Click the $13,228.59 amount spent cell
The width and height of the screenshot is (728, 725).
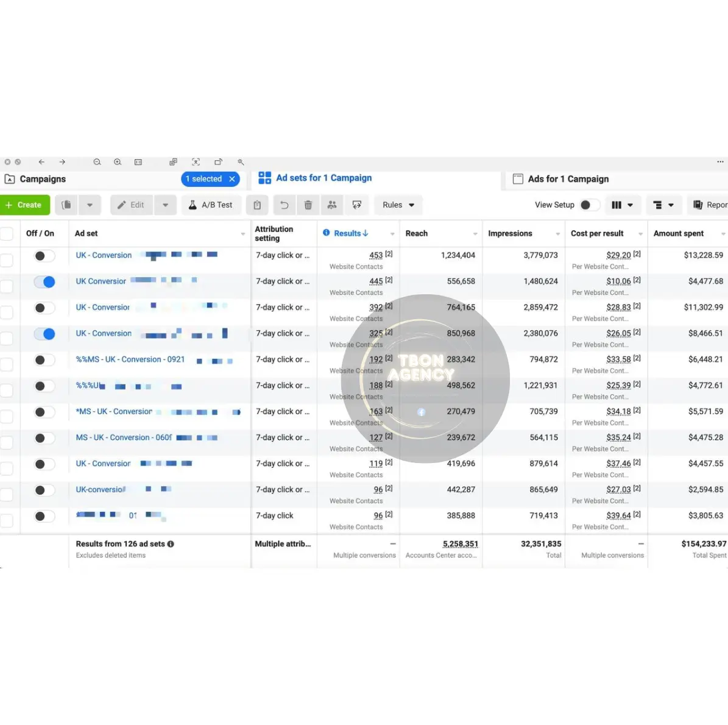[x=704, y=255]
